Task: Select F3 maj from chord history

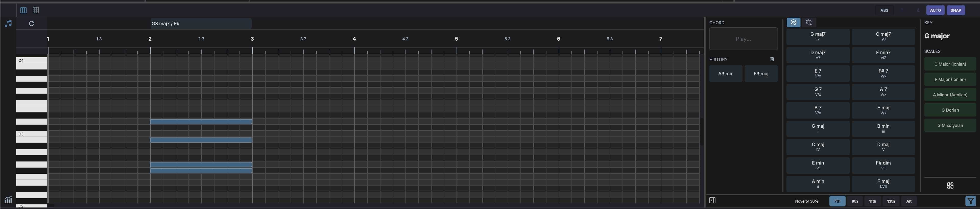Action: click(761, 74)
